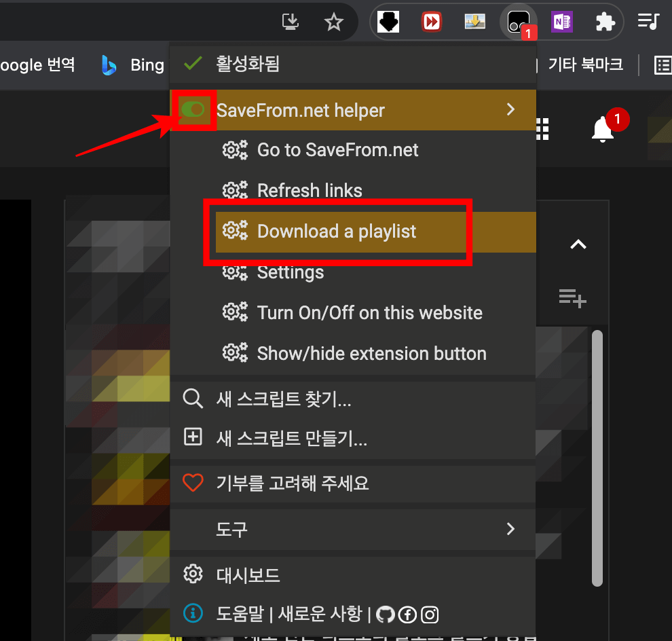
Task: Click the magnifier icon for 새 스크립트 찾기
Action: coord(193,399)
